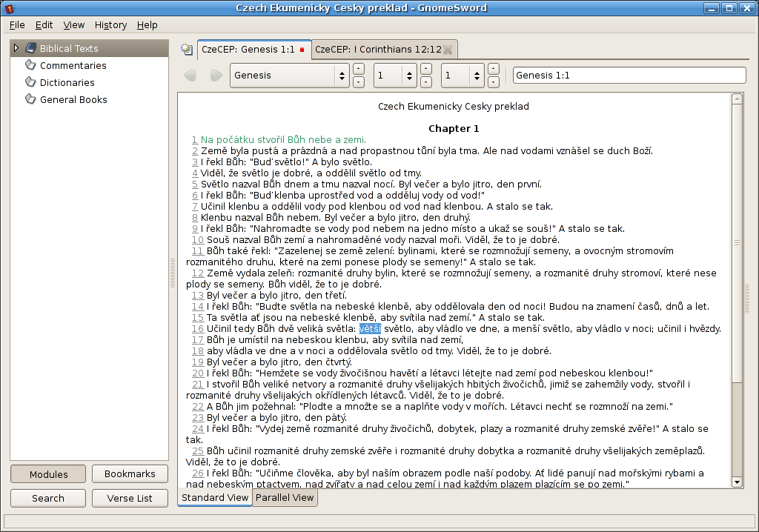Open the Edit menu
759x532 pixels.
click(x=44, y=25)
